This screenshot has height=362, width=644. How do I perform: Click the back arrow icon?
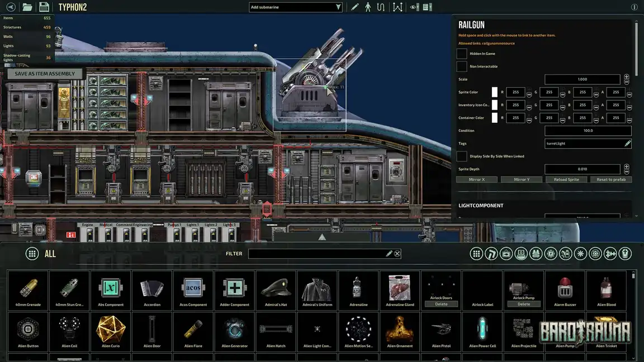(x=10, y=7)
